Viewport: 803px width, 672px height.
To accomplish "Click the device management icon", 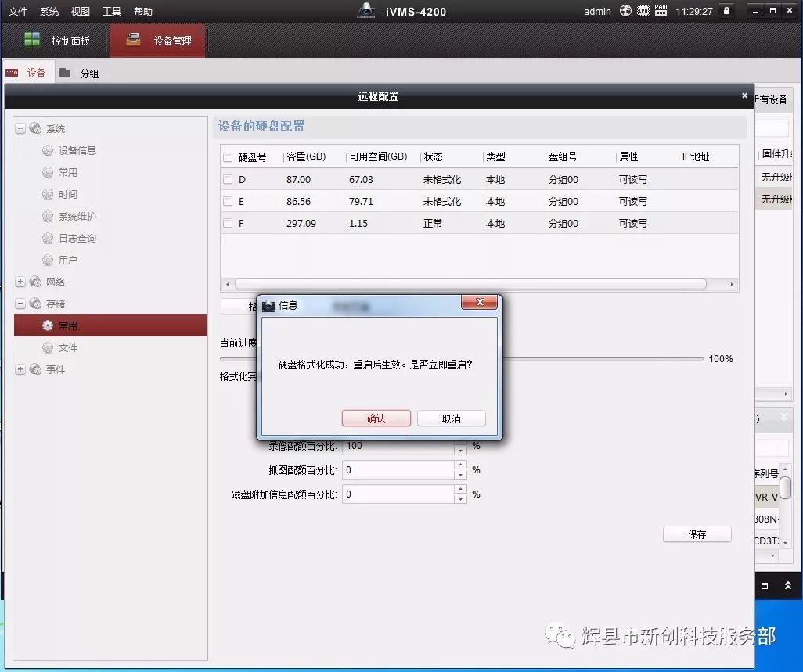I will pyautogui.click(x=133, y=39).
